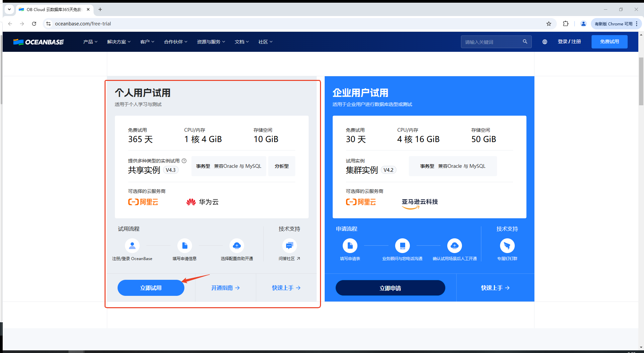Click the address bar URL
This screenshot has width=644, height=353.
click(83, 24)
